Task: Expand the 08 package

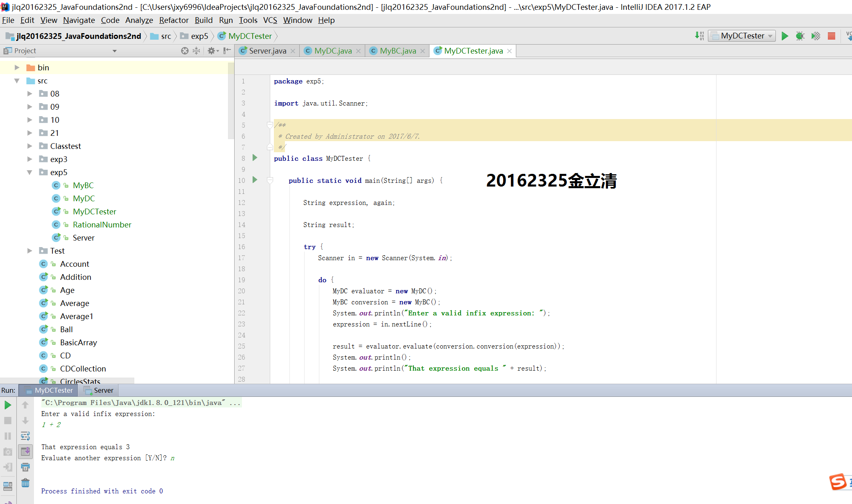Action: point(29,94)
